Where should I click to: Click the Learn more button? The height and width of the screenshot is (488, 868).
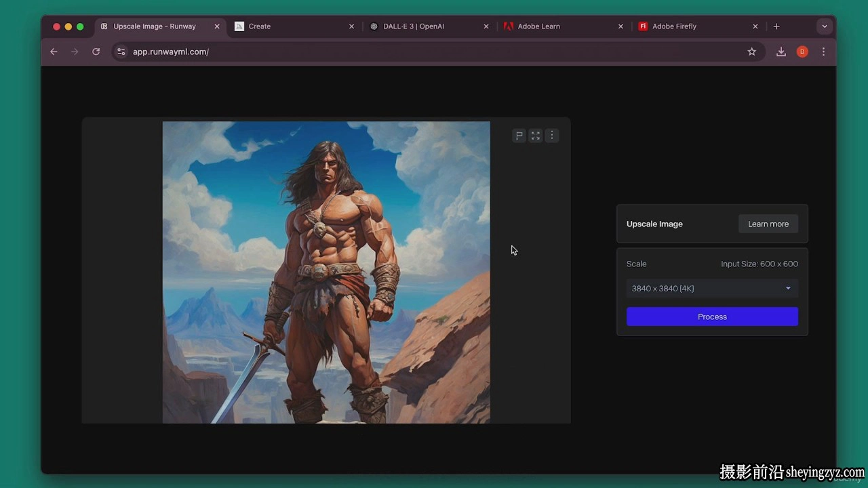pyautogui.click(x=768, y=224)
